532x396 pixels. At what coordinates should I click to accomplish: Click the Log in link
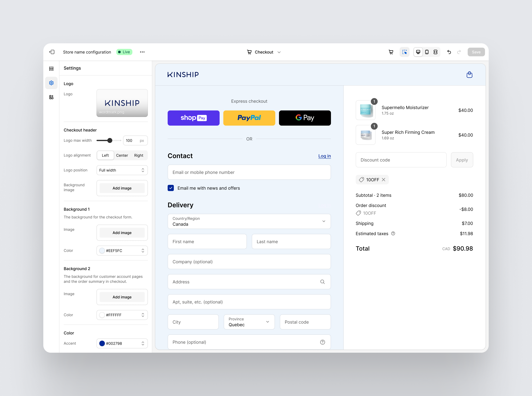tap(324, 156)
